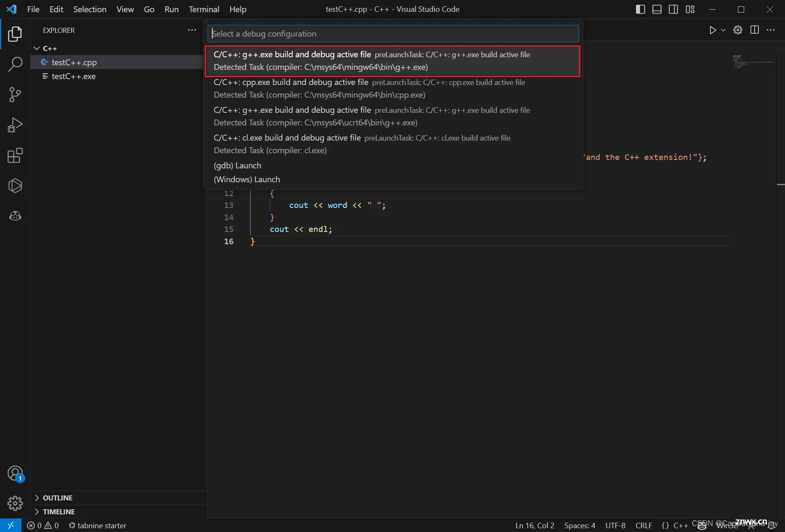Open the Manage gear menu
Image resolution: width=785 pixels, height=532 pixels.
(x=15, y=503)
